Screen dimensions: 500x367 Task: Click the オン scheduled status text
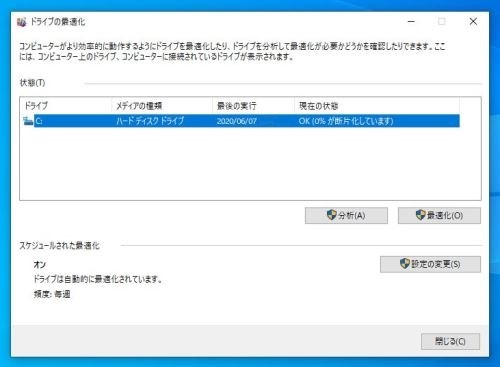pyautogui.click(x=40, y=265)
